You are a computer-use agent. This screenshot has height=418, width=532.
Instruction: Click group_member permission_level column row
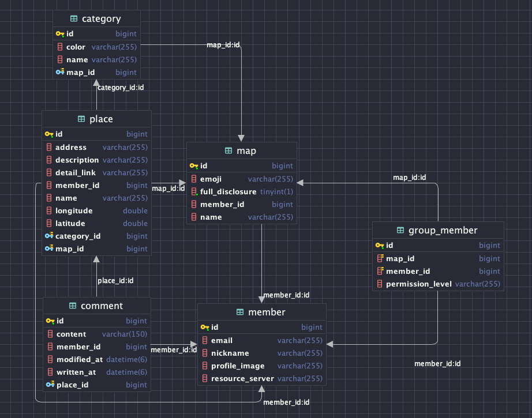coord(439,284)
